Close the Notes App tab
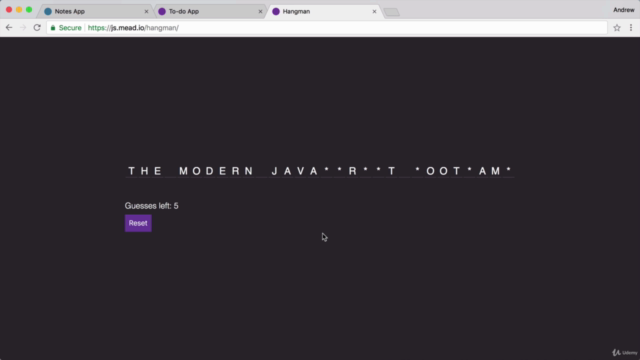 pos(147,11)
